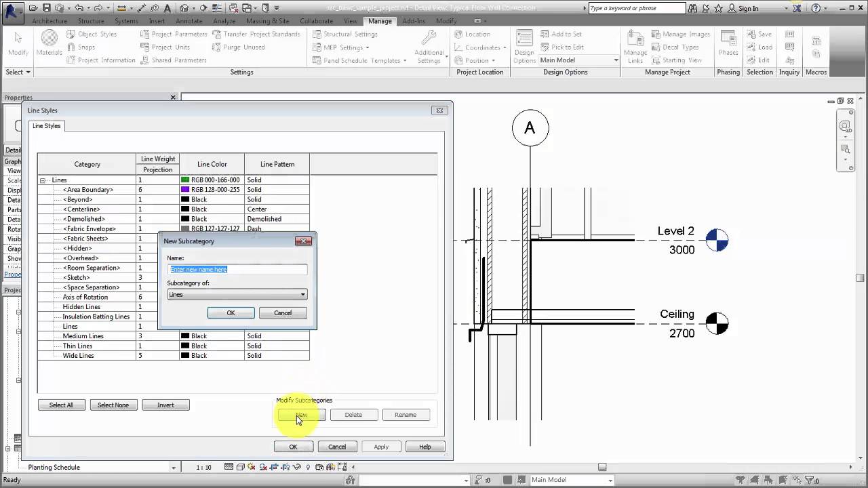This screenshot has width=868, height=488.
Task: Collapse the Lines category in Line Styles
Action: pyautogui.click(x=43, y=180)
